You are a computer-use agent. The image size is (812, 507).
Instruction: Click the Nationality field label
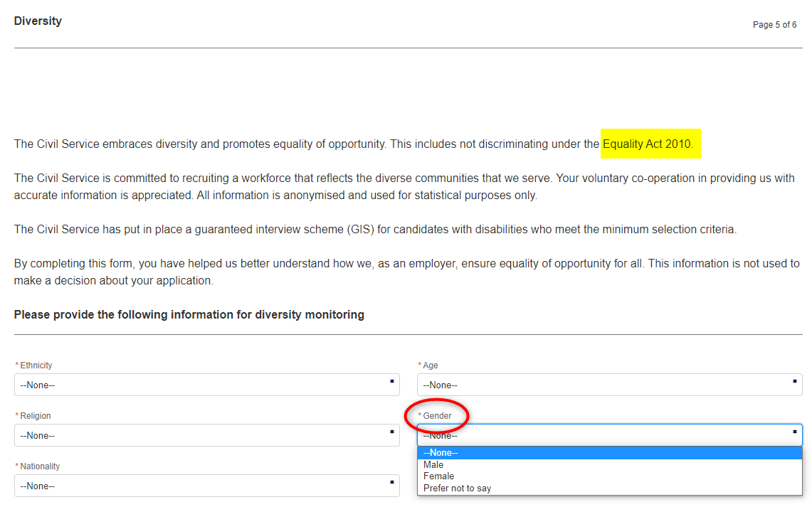(40, 466)
